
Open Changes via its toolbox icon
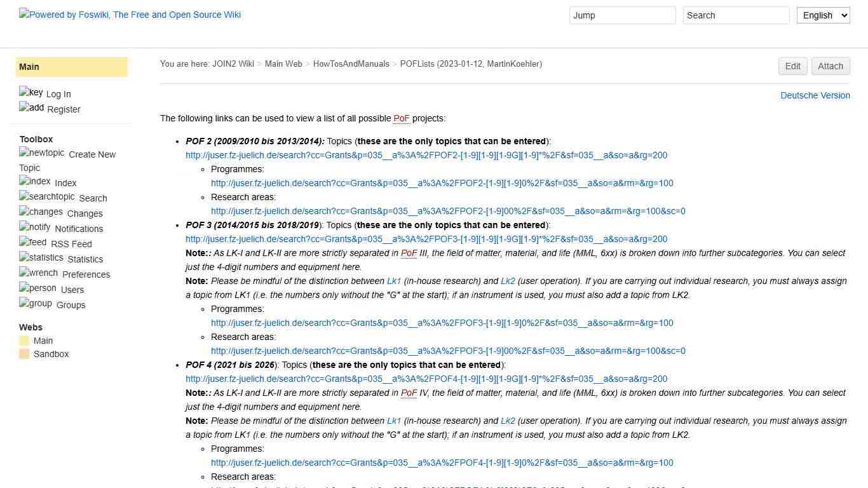[x=40, y=212]
